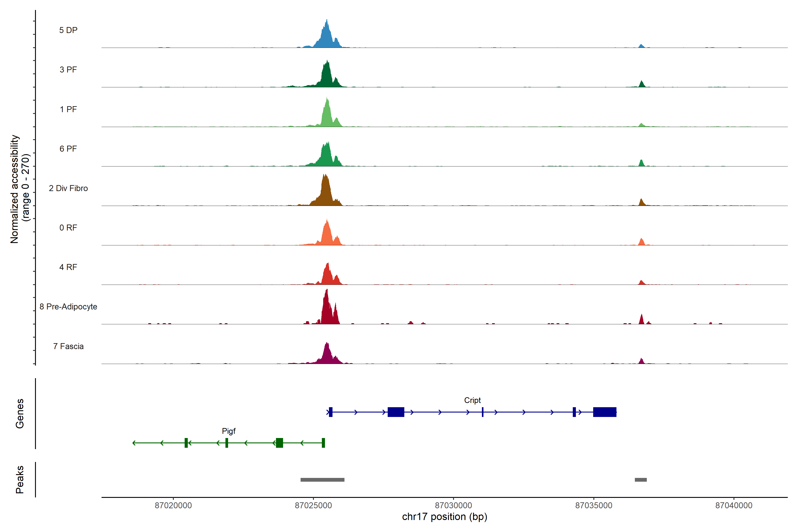Click the large green Pigf exon
This screenshot has width=798, height=532.
[x=279, y=443]
